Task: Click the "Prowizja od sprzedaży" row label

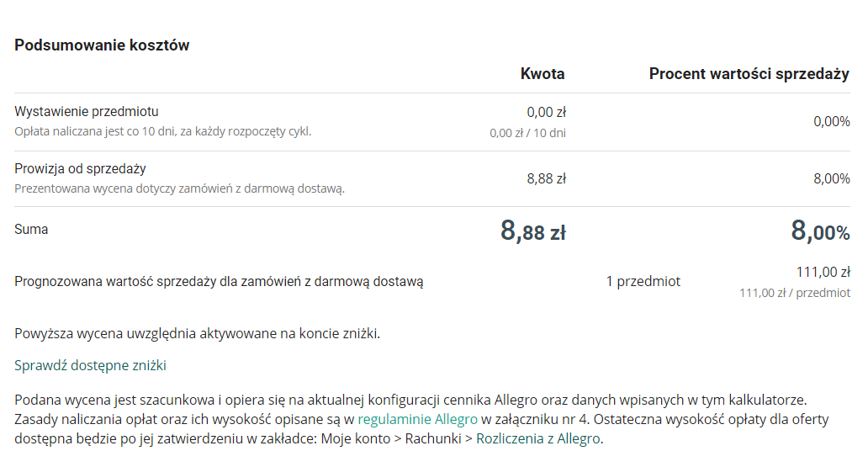Action: [80, 169]
